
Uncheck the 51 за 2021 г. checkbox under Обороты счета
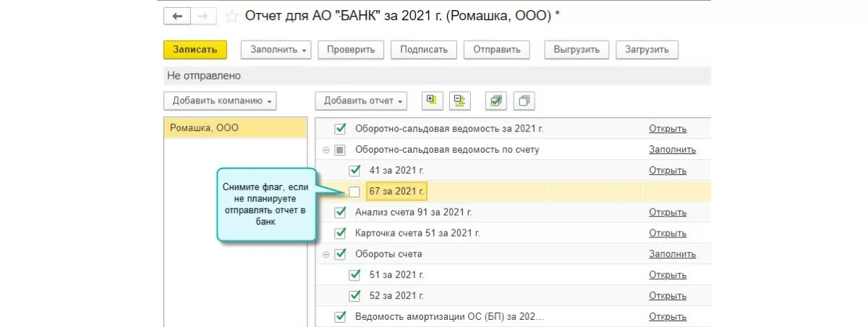point(354,275)
